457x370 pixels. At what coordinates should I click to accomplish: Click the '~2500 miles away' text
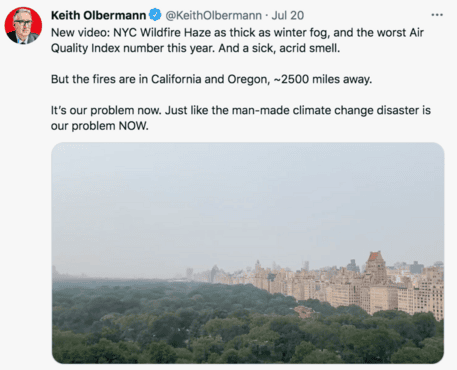click(x=323, y=79)
